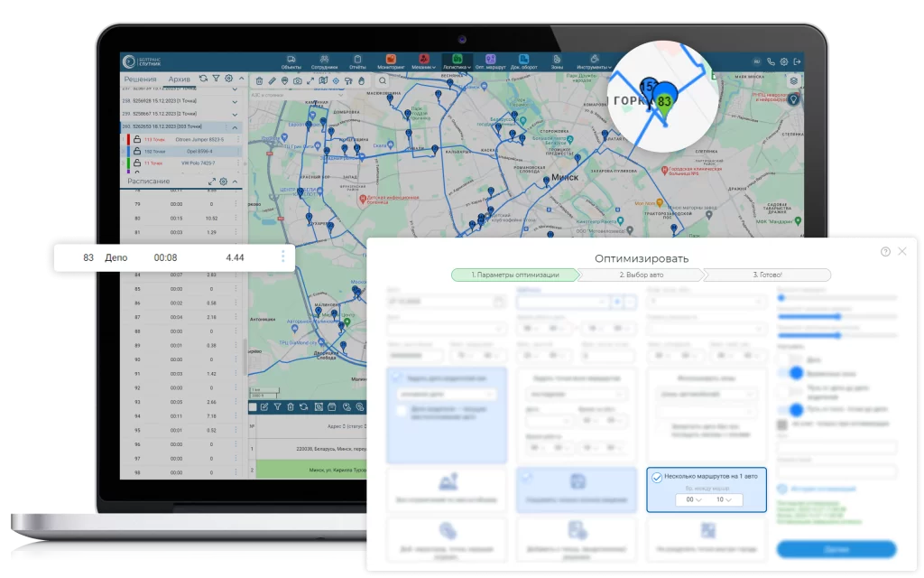The width and height of the screenshot is (924, 578).
Task: Open the Объекты (truck) section
Action: [x=291, y=62]
